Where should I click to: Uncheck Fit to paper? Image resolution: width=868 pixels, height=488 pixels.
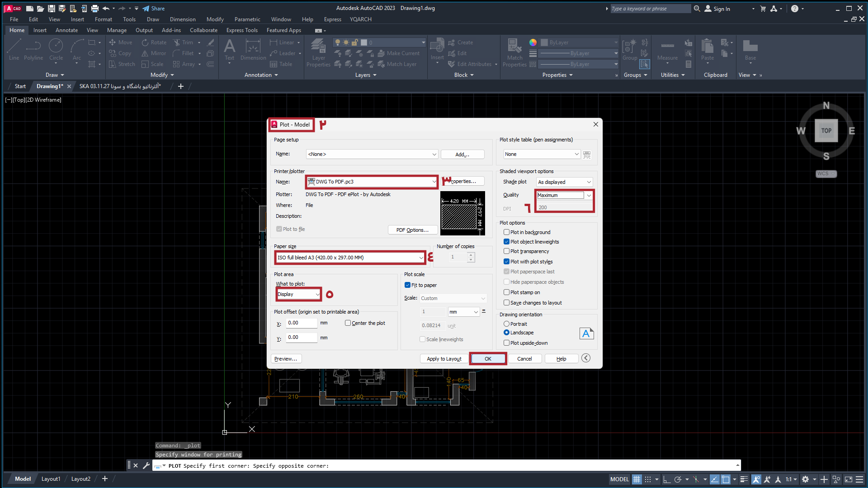point(407,285)
